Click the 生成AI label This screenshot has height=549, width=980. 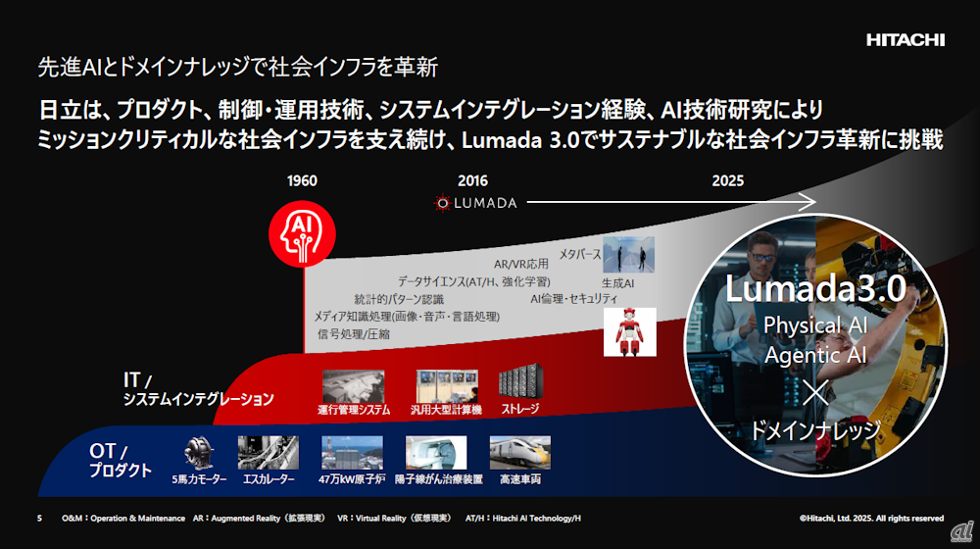pyautogui.click(x=617, y=283)
